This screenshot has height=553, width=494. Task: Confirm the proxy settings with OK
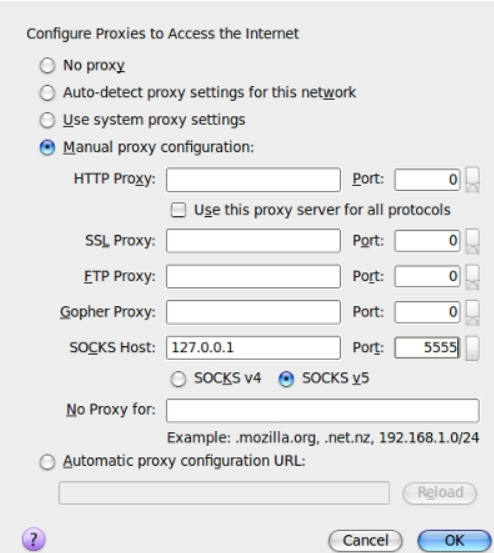[x=454, y=540]
